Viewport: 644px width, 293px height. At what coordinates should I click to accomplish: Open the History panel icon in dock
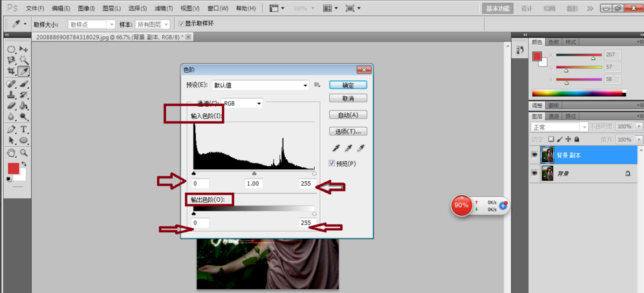click(520, 50)
